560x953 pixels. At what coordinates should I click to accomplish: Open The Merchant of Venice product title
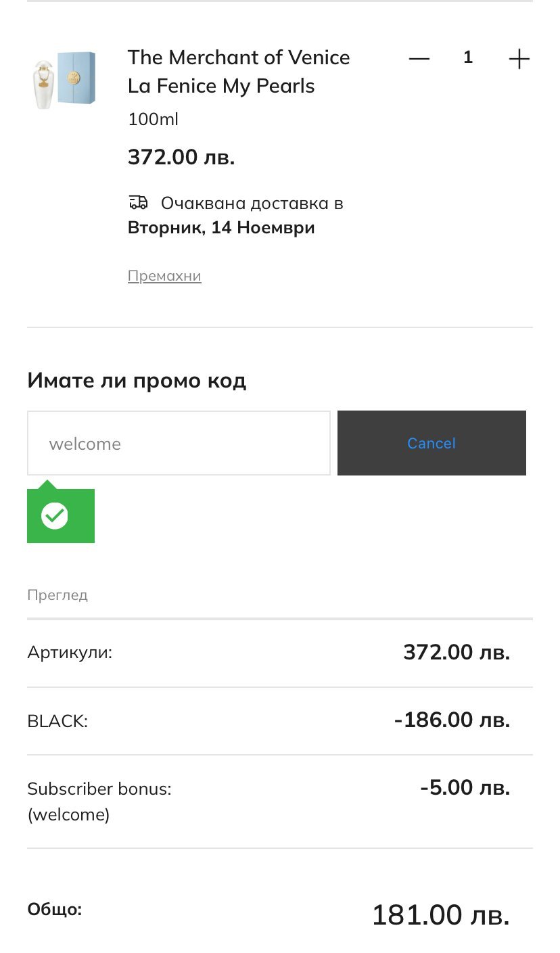(x=239, y=72)
